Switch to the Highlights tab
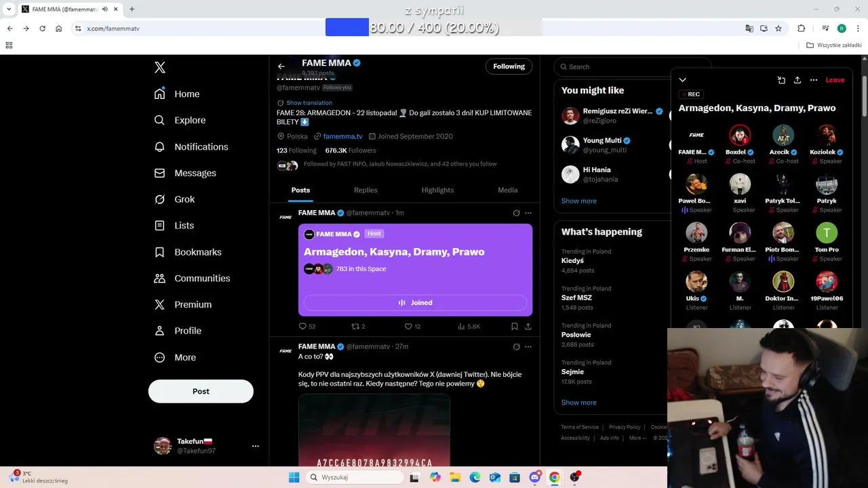Screen dimensions: 868x488 click(x=437, y=190)
